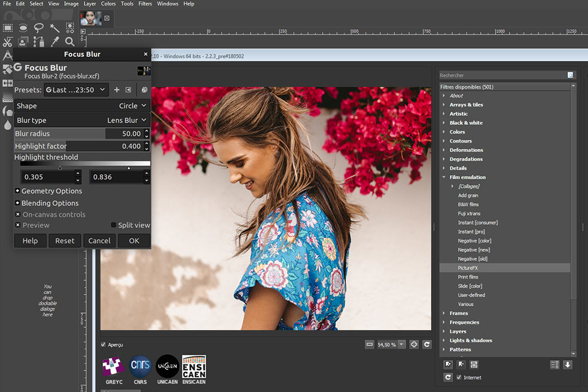
Task: Click the OK button in Focus Blur
Action: pos(134,241)
